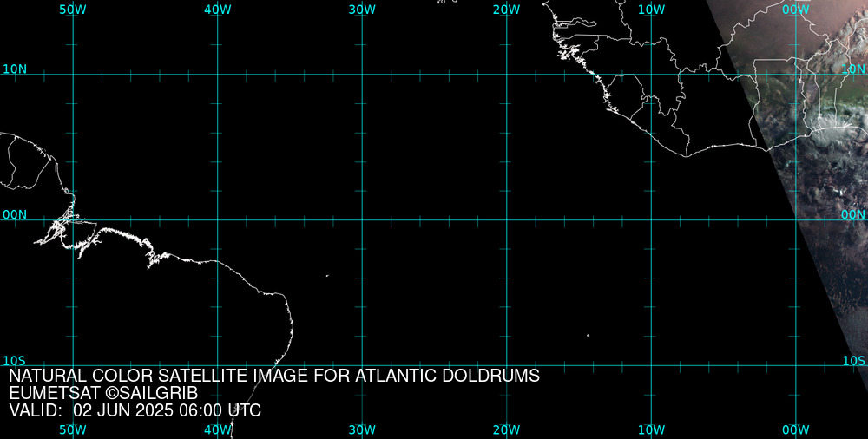Image resolution: width=868 pixels, height=439 pixels.
Task: Click the 20W label in the bottom longitude row
Action: click(507, 430)
